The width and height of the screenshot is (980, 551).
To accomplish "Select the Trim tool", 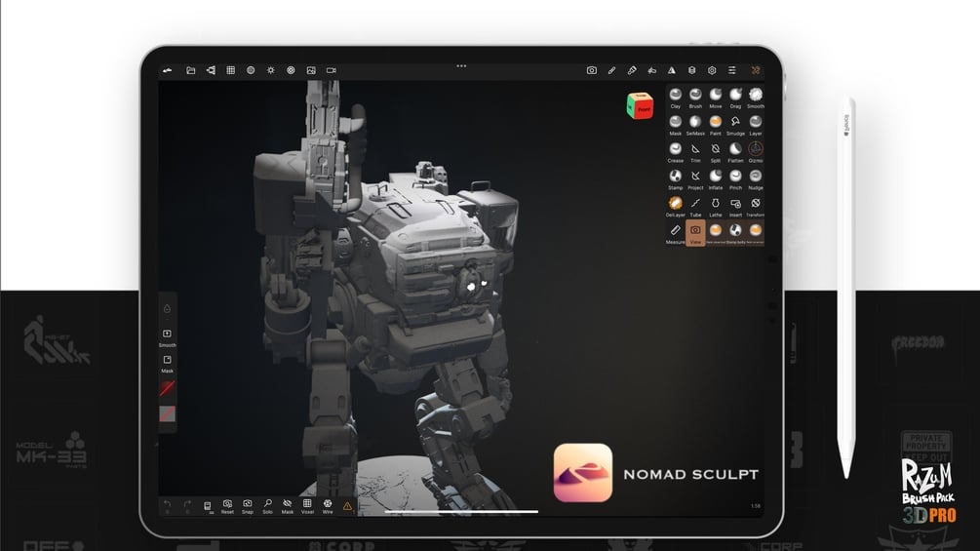I will (695, 152).
